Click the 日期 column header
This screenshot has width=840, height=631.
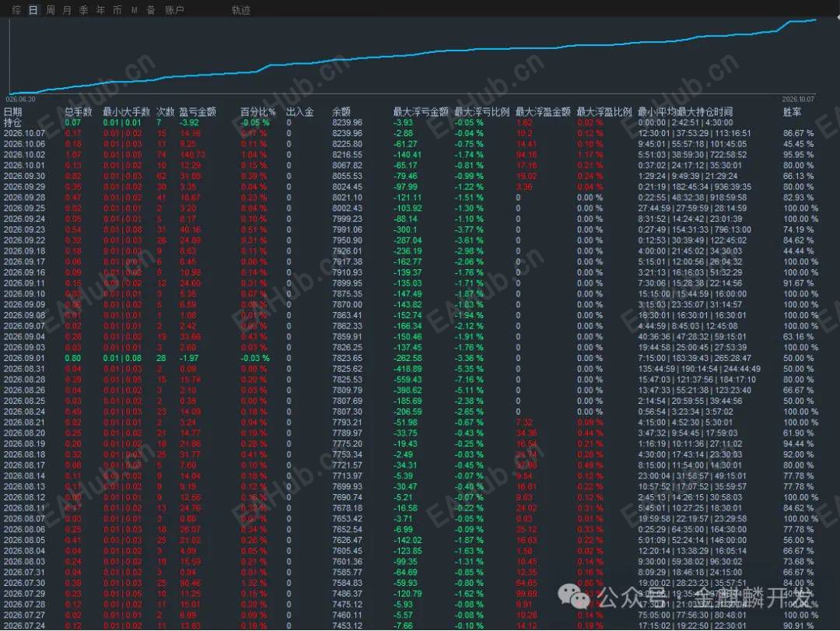coord(13,111)
